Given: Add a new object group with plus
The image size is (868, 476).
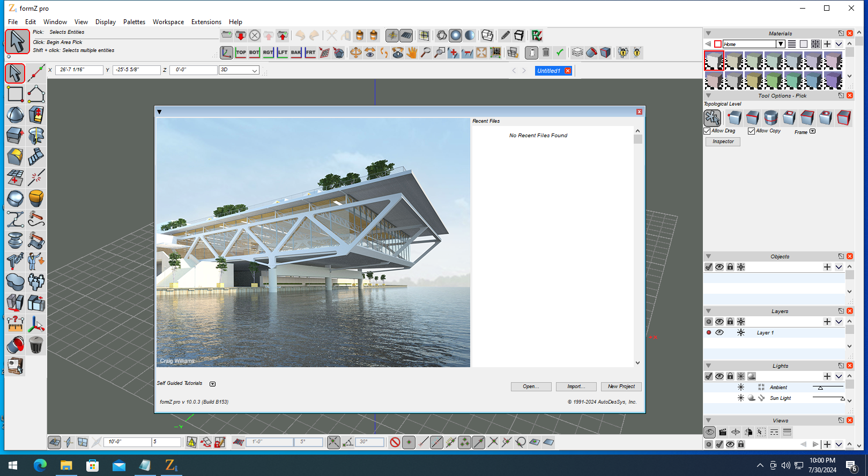Looking at the screenshot, I should [x=827, y=267].
